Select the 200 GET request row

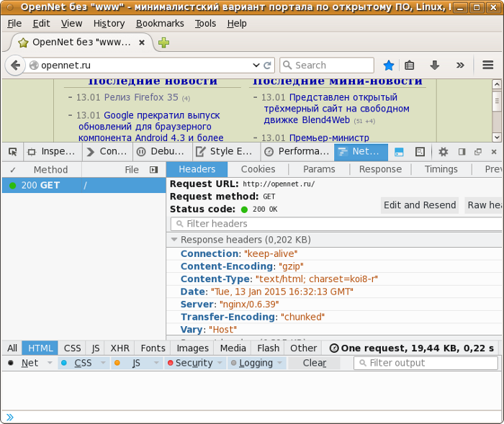point(84,186)
